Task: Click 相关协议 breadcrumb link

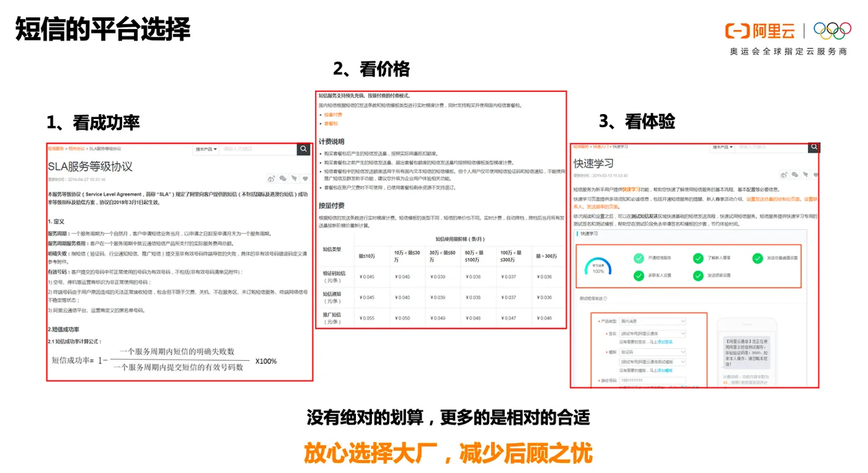Action: click(76, 149)
